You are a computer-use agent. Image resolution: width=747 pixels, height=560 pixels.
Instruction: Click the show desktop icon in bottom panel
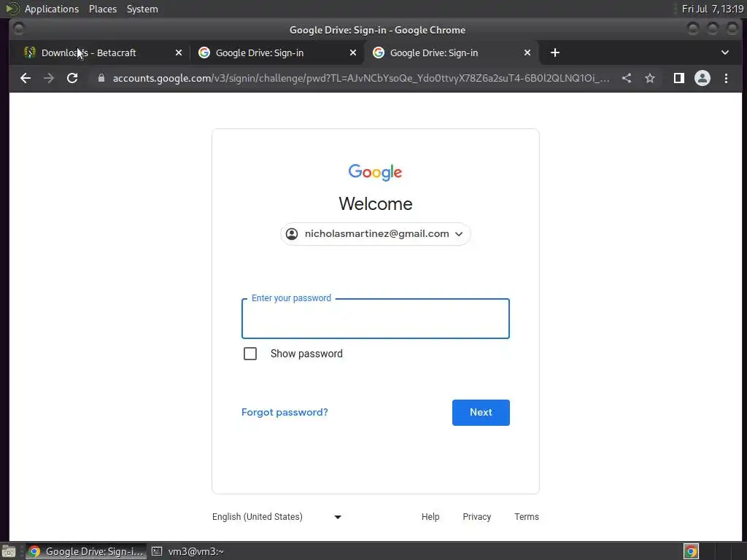(9, 551)
